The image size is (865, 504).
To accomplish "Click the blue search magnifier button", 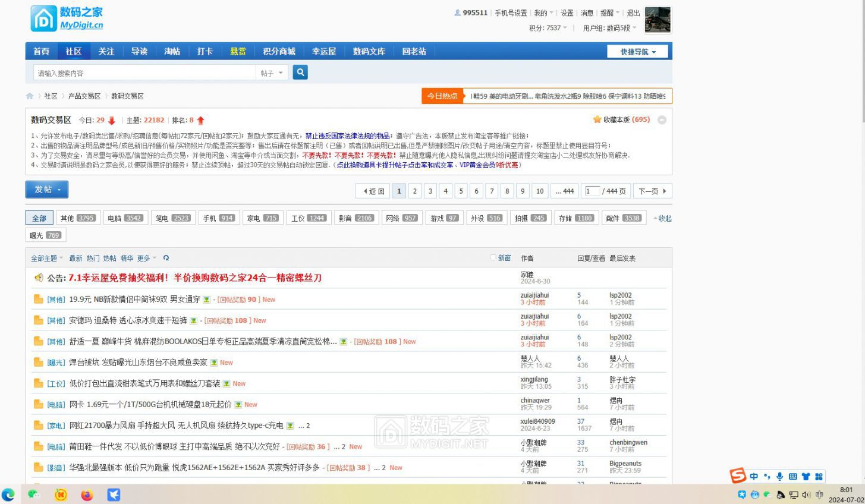I will (x=300, y=73).
